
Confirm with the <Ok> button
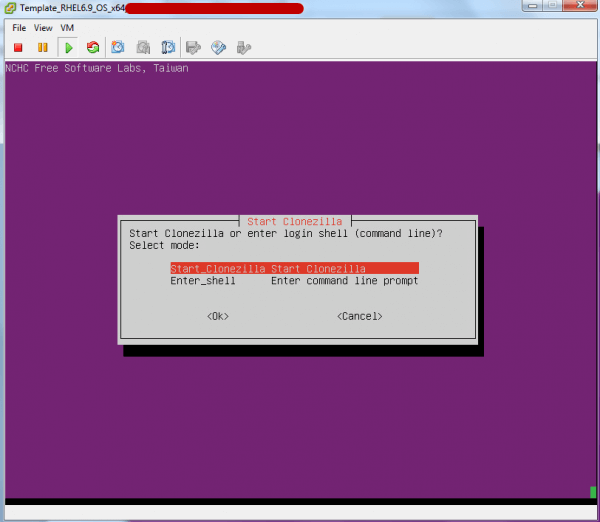point(218,316)
